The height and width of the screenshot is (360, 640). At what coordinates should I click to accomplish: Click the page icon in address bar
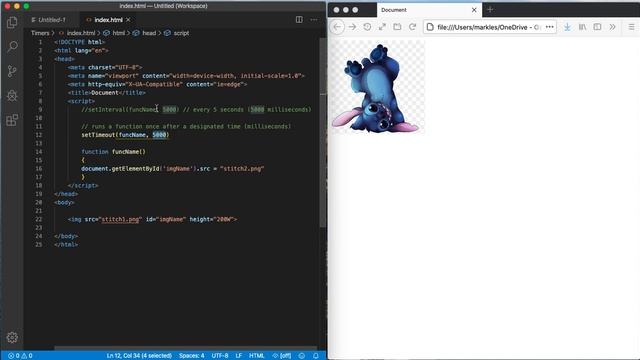point(430,27)
